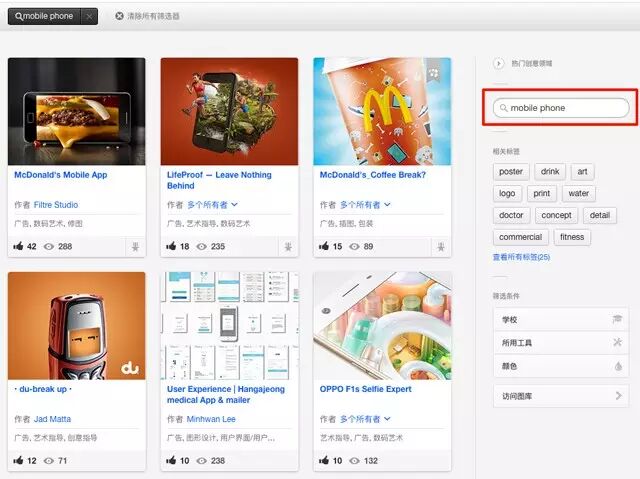The image size is (640, 479).
Task: Click thumbs-up icon on du-break up card
Action: (18, 460)
